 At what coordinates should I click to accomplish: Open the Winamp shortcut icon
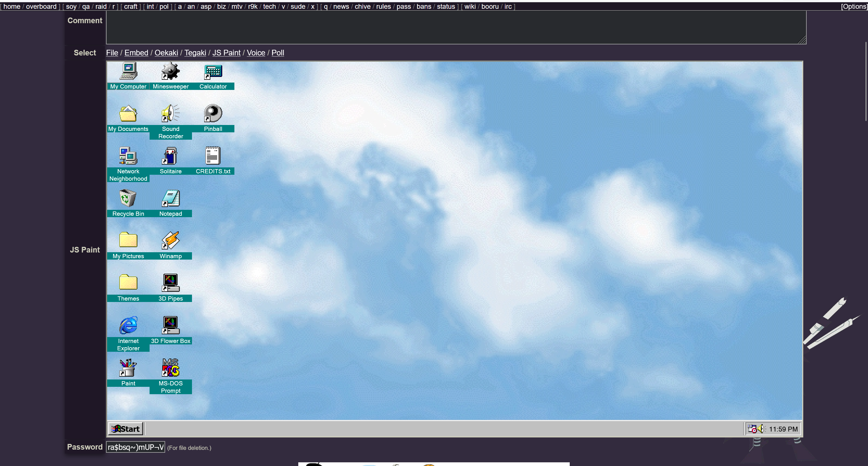click(170, 241)
